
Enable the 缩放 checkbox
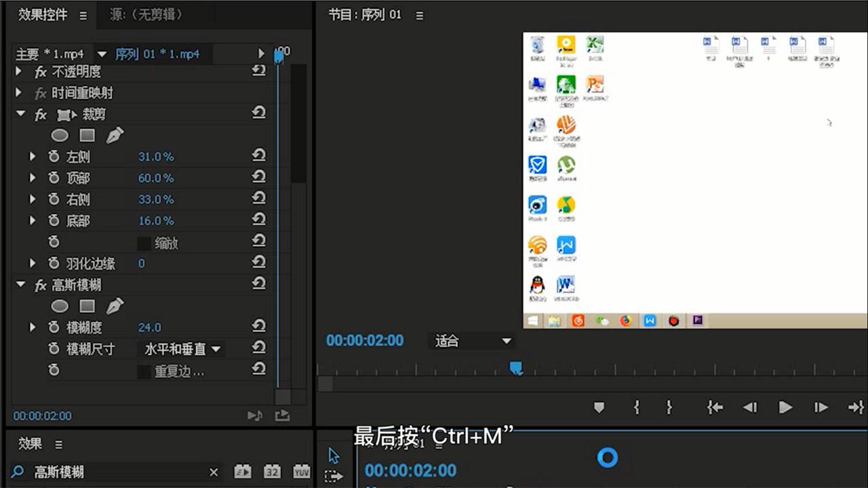[x=144, y=243]
